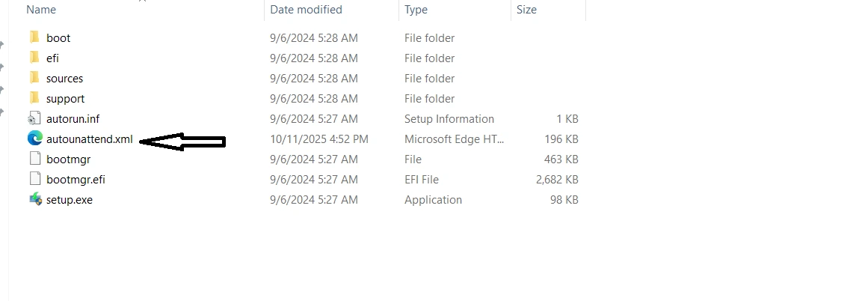Click the sources folder icon

(34, 78)
